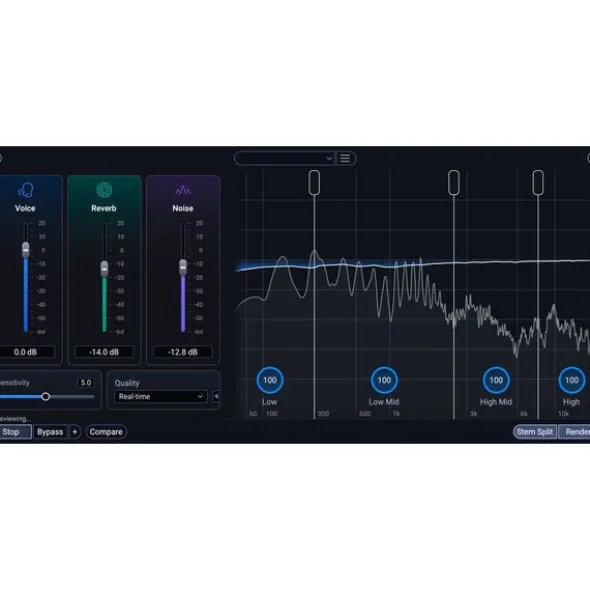The height and width of the screenshot is (591, 590).
Task: Click the Voice 0.0 dB value field
Action: click(25, 352)
